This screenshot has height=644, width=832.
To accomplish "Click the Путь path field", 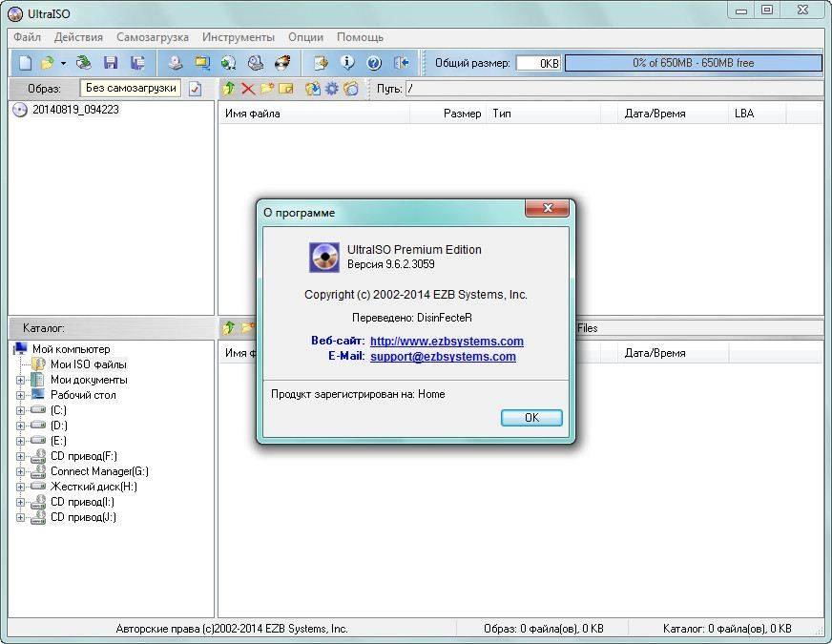I will [614, 89].
